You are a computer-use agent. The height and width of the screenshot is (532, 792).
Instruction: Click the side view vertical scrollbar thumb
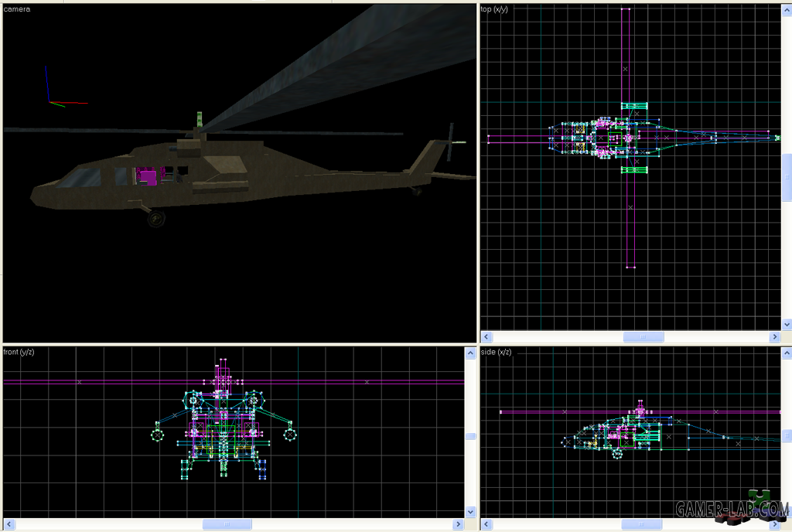[787, 435]
